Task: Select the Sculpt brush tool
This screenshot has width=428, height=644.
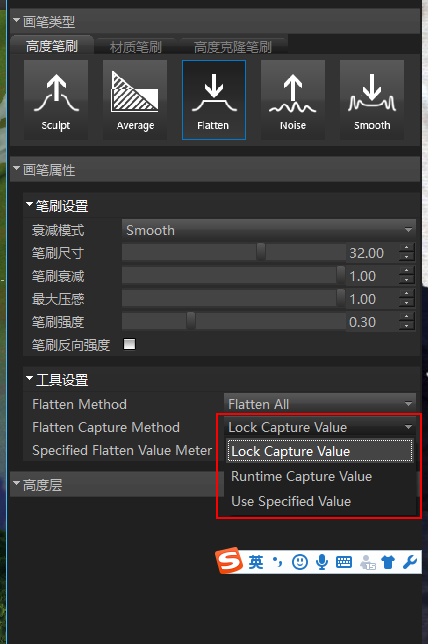Action: pos(56,100)
